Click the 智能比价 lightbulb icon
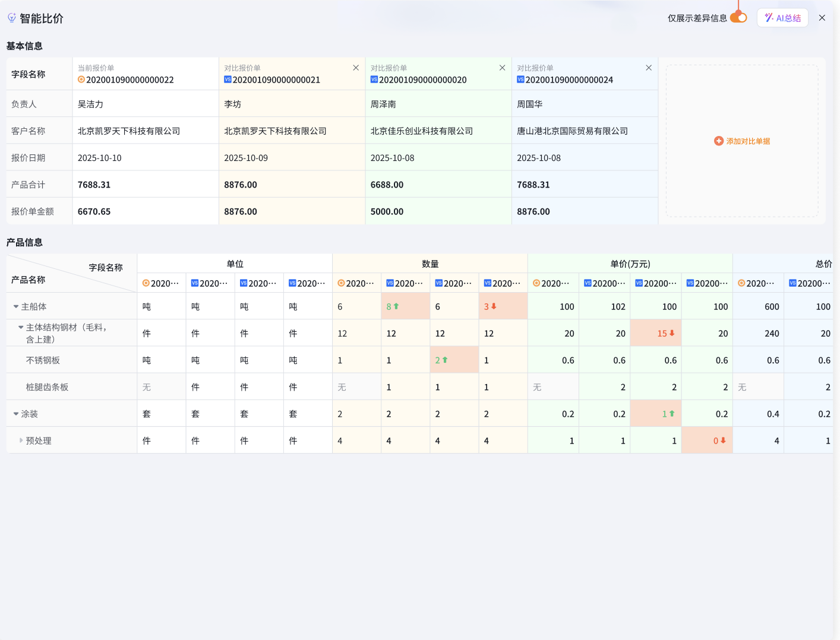Viewport: 840px width, 640px height. pyautogui.click(x=11, y=18)
